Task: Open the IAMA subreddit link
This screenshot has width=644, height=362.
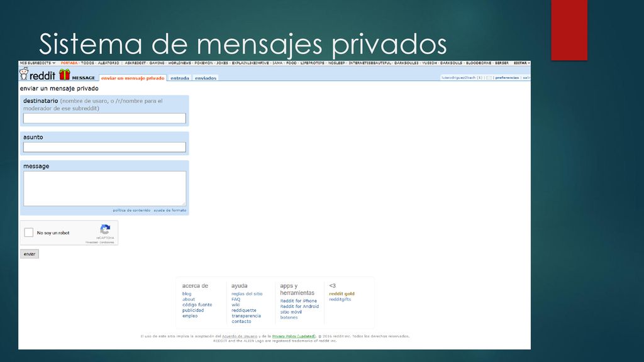Action: [277, 63]
